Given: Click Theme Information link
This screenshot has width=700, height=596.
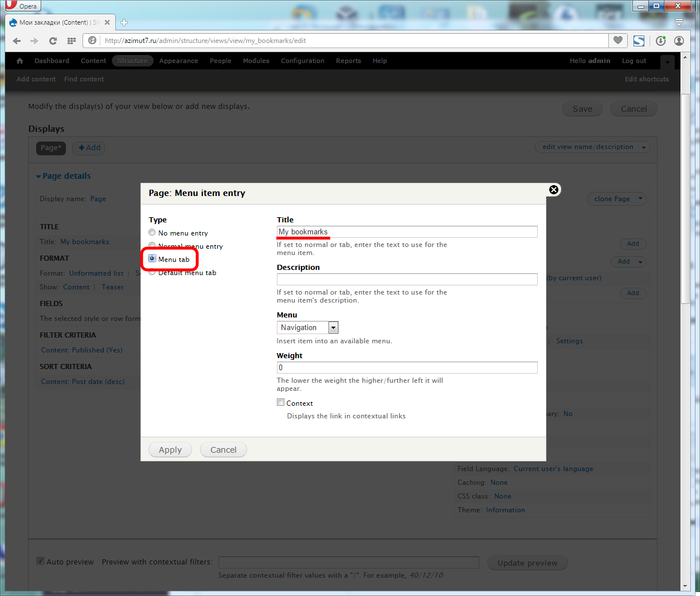Looking at the screenshot, I should (506, 510).
